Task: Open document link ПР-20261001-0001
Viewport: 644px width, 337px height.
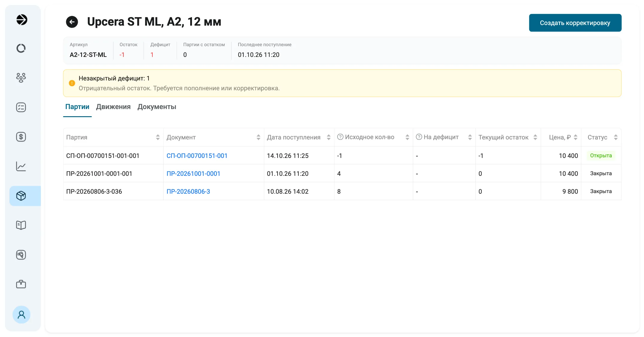Action: pos(193,173)
